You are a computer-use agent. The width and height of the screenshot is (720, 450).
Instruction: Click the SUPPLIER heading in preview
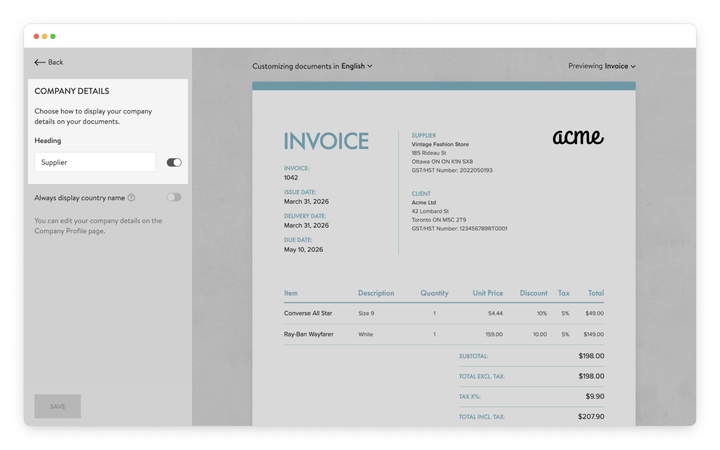(424, 135)
